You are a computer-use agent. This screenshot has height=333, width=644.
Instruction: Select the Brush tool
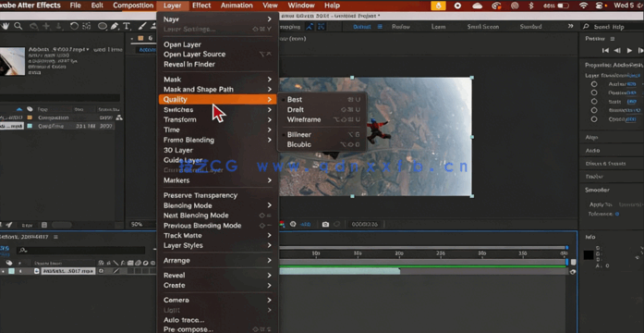pyautogui.click(x=141, y=26)
